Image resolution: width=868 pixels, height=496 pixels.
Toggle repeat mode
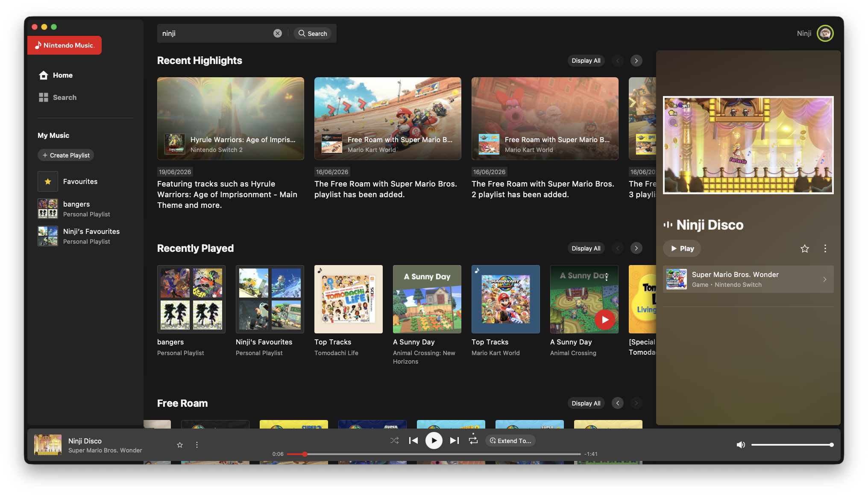[473, 440]
